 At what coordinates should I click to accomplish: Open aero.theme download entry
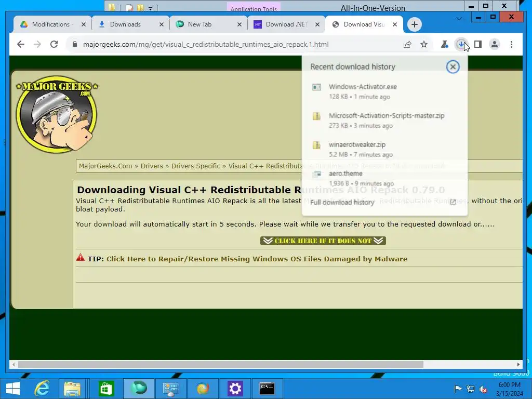pos(384,178)
